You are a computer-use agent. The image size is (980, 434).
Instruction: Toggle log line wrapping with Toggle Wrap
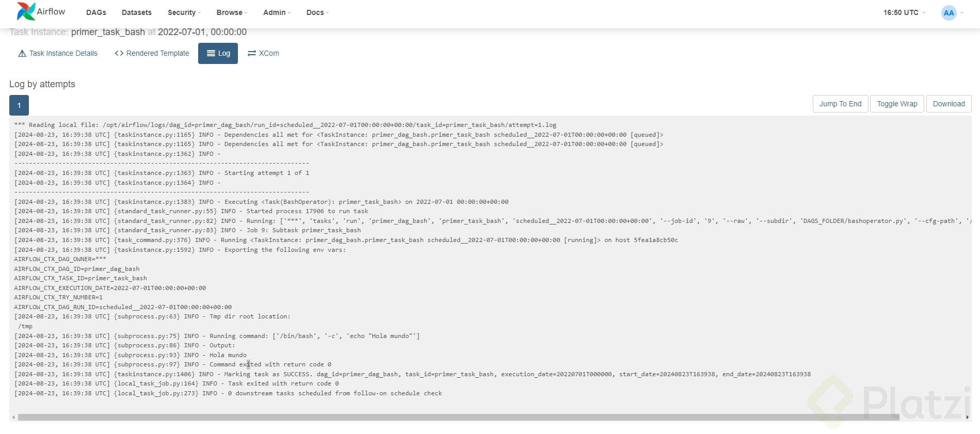click(897, 104)
